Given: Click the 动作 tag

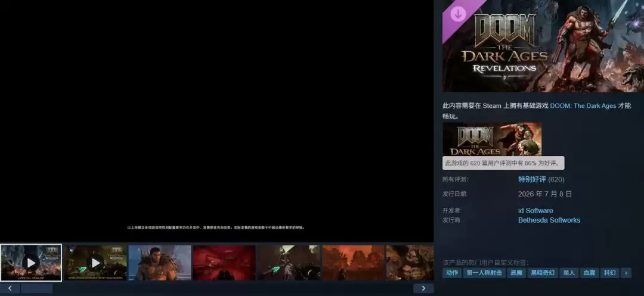Looking at the screenshot, I should 452,273.
